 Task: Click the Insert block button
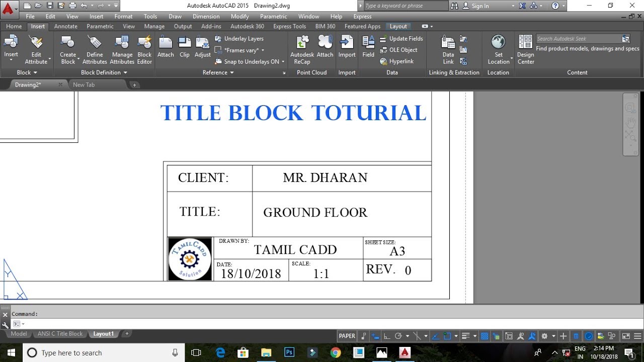click(x=11, y=48)
